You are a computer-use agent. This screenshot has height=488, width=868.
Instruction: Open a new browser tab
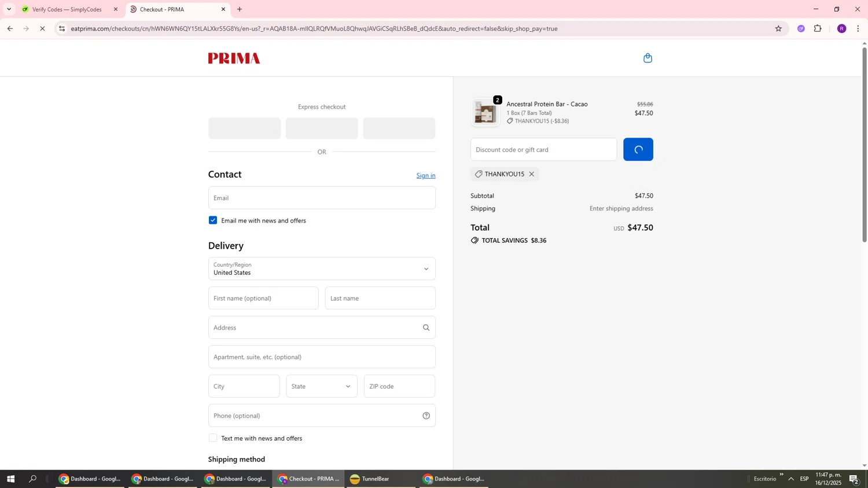coord(240,9)
